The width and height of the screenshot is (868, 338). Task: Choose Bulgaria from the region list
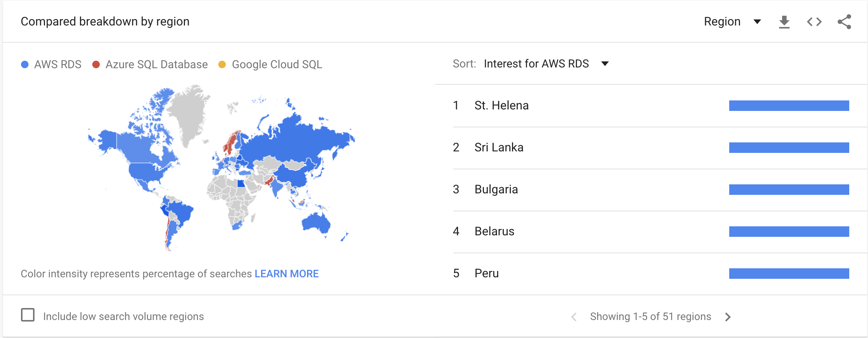[x=496, y=190]
